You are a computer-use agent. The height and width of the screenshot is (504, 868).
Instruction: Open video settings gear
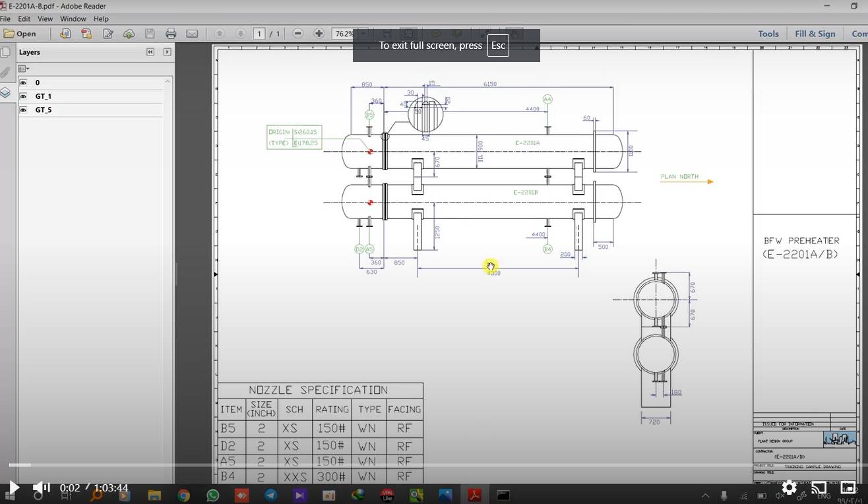pos(789,488)
